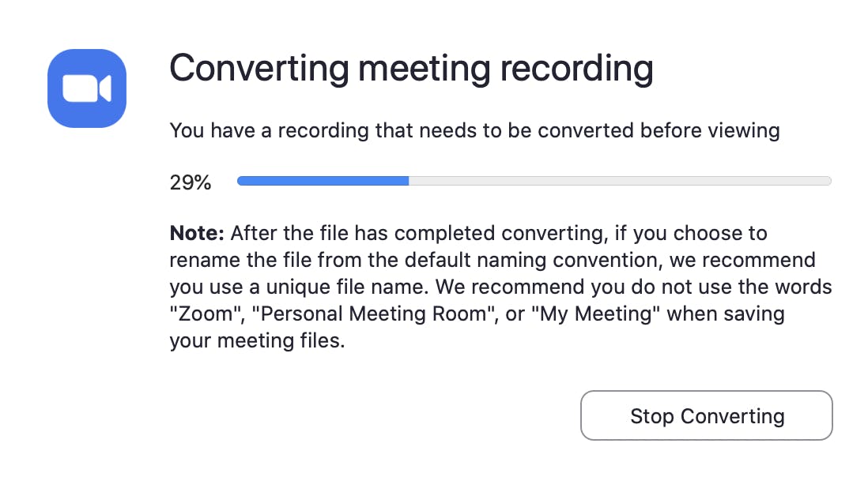Cancel conversion via Stop Converting
Image resolution: width=868 pixels, height=477 pixels.
[x=706, y=415]
